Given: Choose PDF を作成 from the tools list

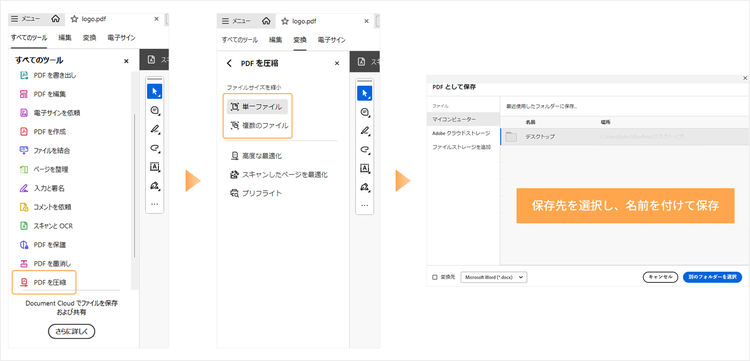Looking at the screenshot, I should [43, 132].
